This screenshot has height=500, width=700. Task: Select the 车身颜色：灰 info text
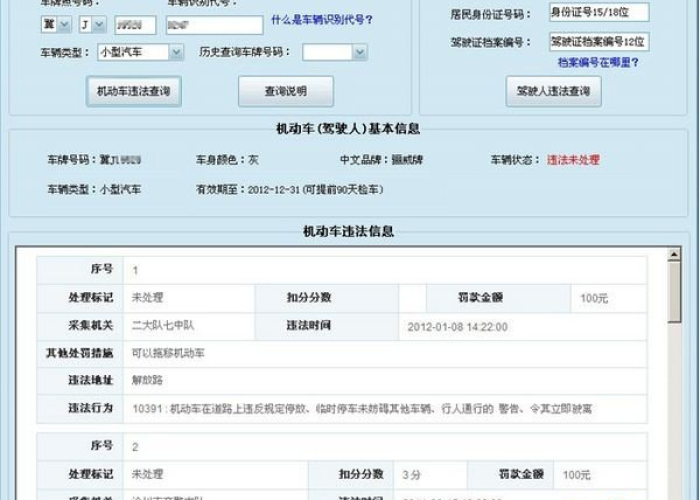(x=227, y=160)
